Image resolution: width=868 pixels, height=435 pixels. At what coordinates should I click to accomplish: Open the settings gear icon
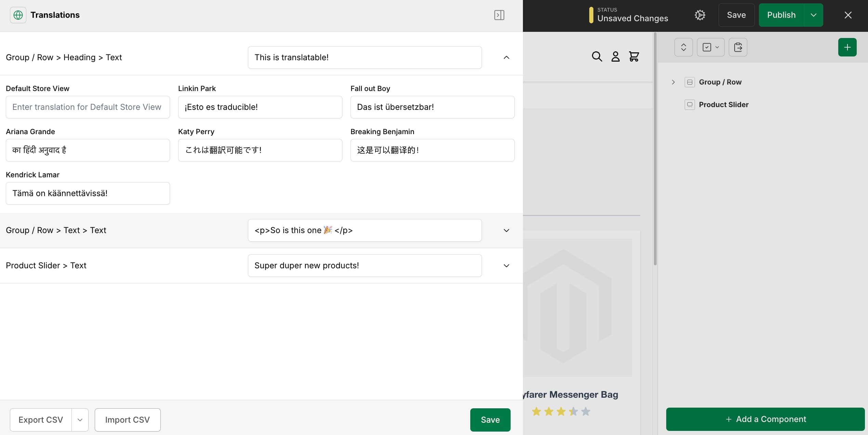[700, 15]
